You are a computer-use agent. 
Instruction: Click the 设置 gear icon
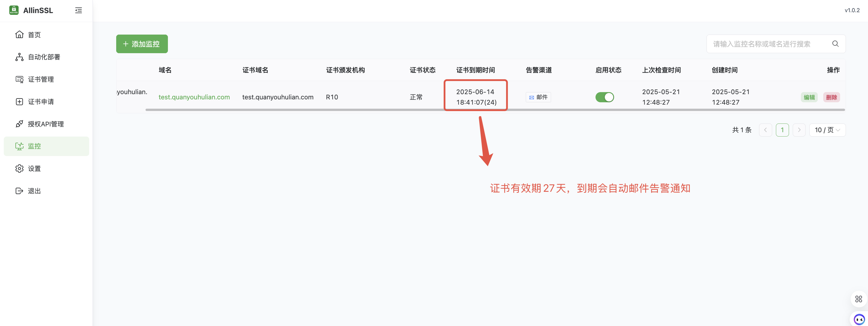(19, 169)
